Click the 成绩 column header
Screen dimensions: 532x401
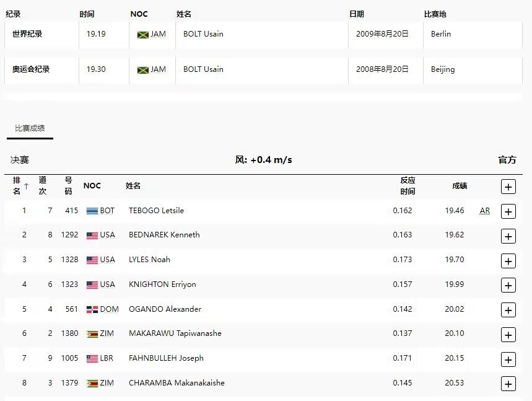pos(460,186)
